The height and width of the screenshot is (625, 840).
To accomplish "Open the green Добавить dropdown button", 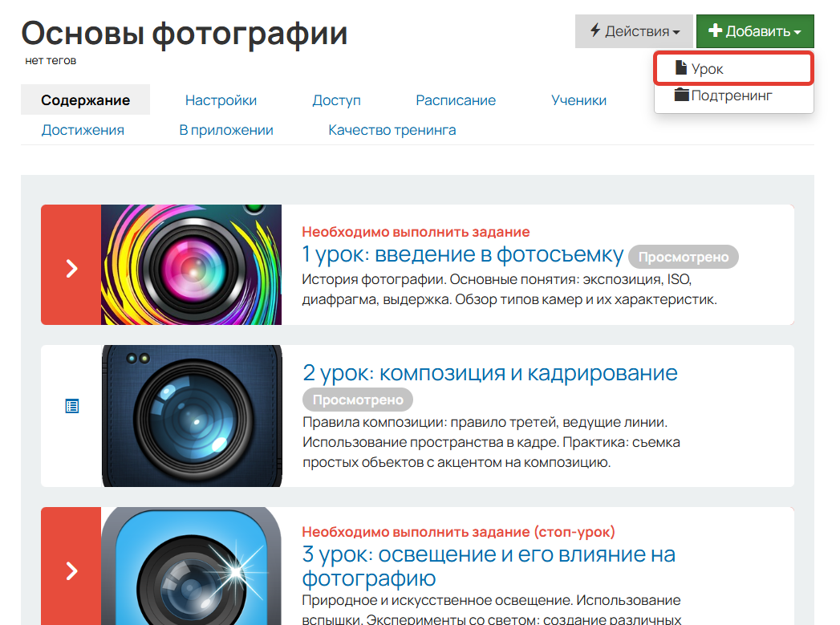I will tap(755, 31).
